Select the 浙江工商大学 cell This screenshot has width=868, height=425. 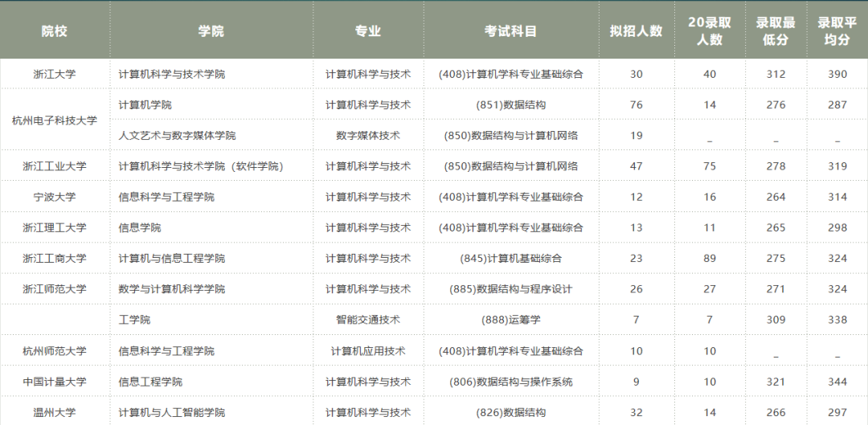(x=55, y=259)
